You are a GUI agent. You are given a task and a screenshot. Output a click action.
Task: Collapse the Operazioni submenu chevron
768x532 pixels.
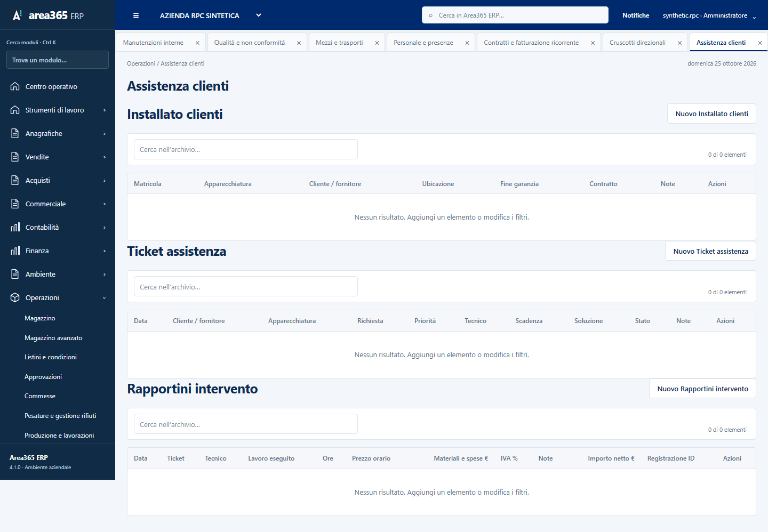[x=105, y=298]
